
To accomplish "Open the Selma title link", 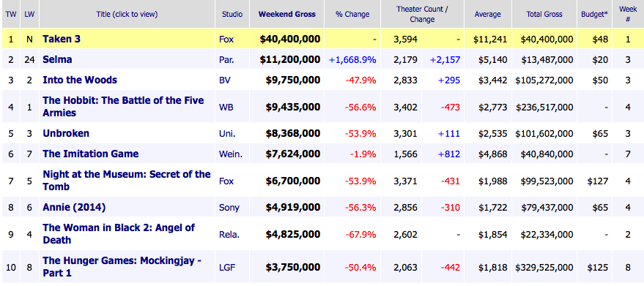I will point(57,59).
